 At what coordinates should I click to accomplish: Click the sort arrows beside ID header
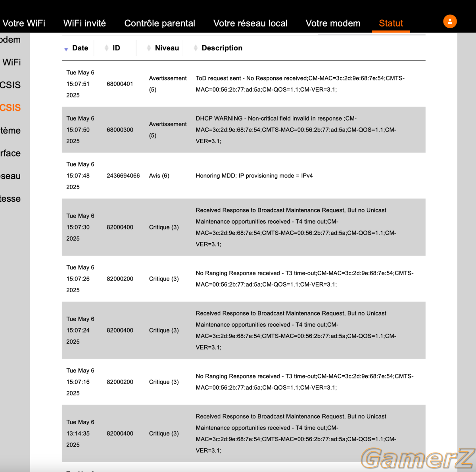click(106, 48)
